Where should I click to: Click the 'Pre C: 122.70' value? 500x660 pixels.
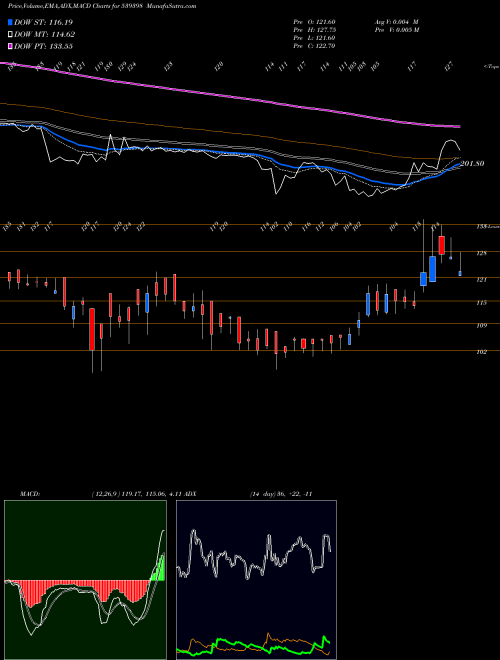(314, 46)
